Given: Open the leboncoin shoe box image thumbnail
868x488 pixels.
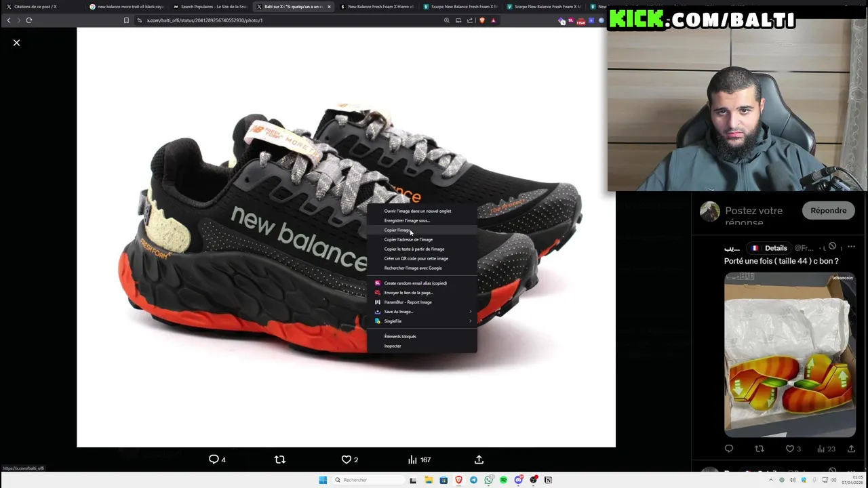Looking at the screenshot, I should [x=790, y=355].
